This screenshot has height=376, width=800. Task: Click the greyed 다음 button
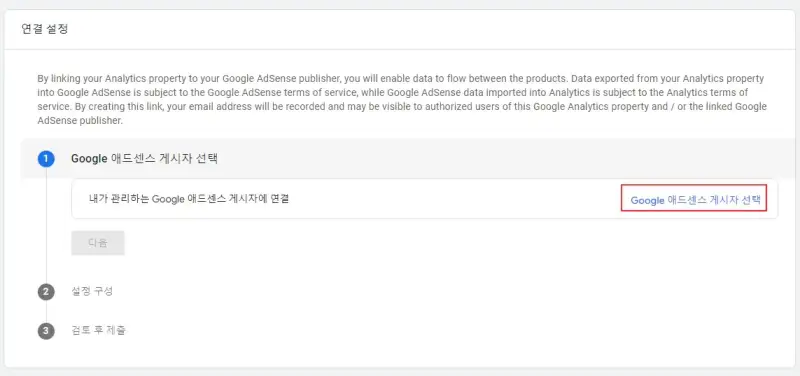click(98, 243)
